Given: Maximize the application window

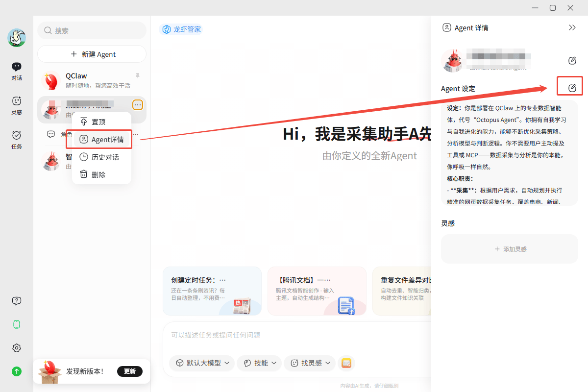Looking at the screenshot, I should pyautogui.click(x=553, y=7).
